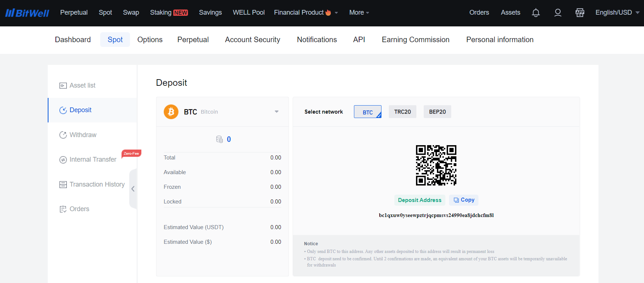The width and height of the screenshot is (644, 283).
Task: Select the TRC20 network option
Action: click(402, 112)
